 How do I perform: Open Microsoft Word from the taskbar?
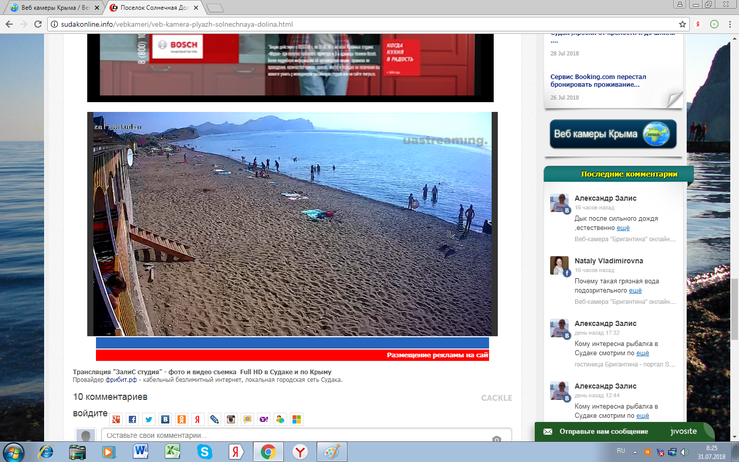click(x=140, y=452)
